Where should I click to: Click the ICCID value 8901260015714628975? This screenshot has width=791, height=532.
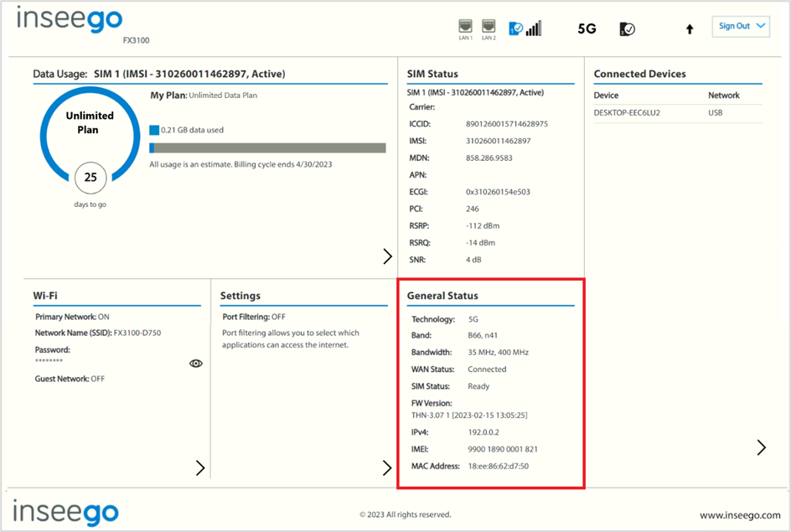click(x=506, y=124)
